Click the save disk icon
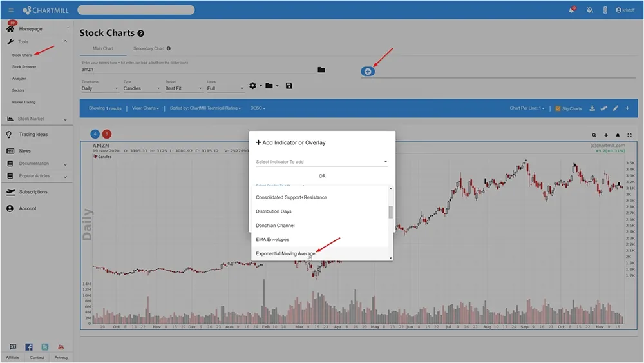644x363 pixels. pos(289,86)
